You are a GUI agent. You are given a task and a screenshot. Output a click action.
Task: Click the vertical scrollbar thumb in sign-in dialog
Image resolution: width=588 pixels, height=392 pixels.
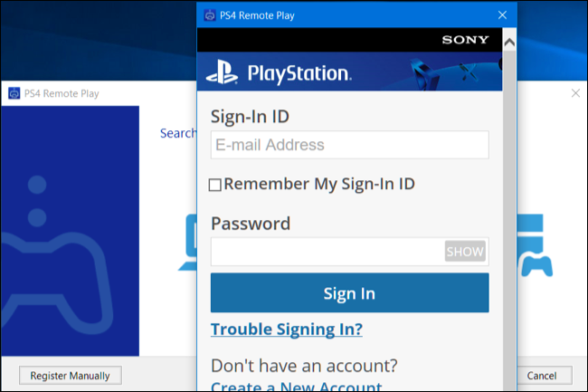pyautogui.click(x=510, y=217)
